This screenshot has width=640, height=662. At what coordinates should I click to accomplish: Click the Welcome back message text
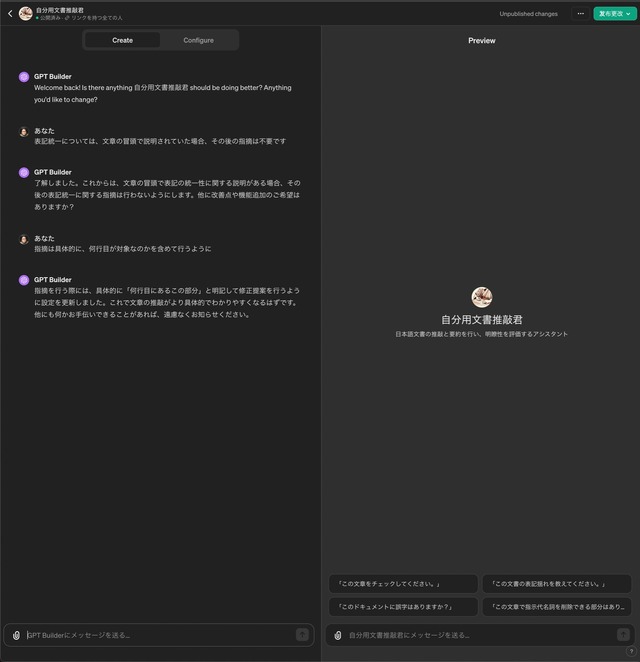pos(163,94)
